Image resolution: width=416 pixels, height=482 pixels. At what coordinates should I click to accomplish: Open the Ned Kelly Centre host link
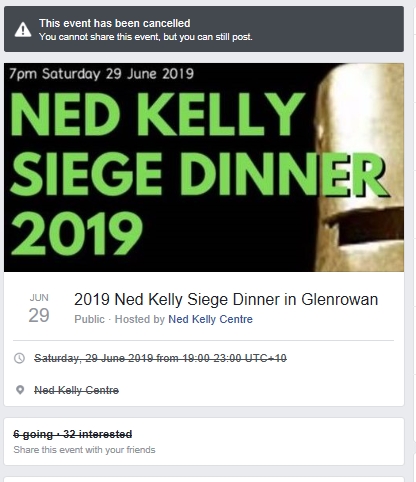(x=210, y=319)
